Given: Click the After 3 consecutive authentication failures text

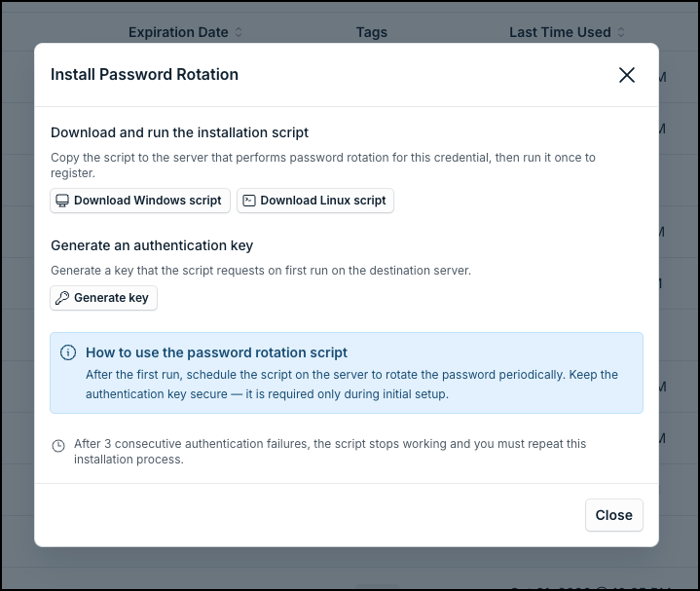Looking at the screenshot, I should [x=330, y=452].
